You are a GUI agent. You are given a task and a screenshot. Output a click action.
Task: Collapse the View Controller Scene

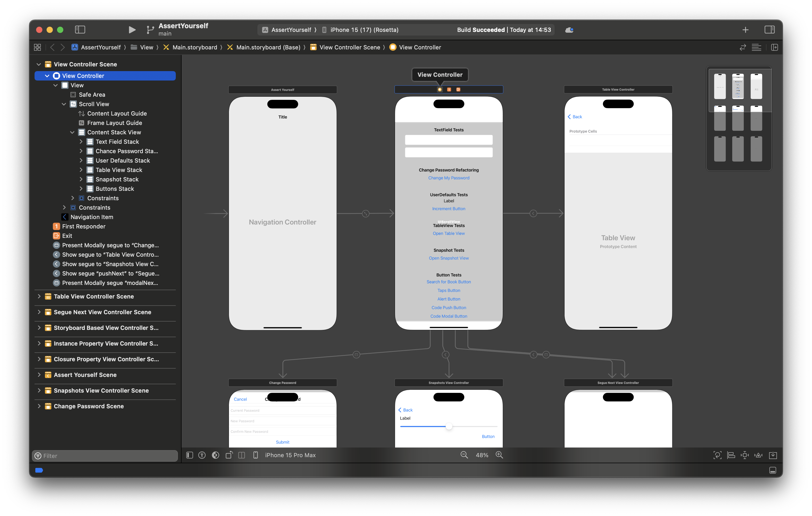pos(39,64)
